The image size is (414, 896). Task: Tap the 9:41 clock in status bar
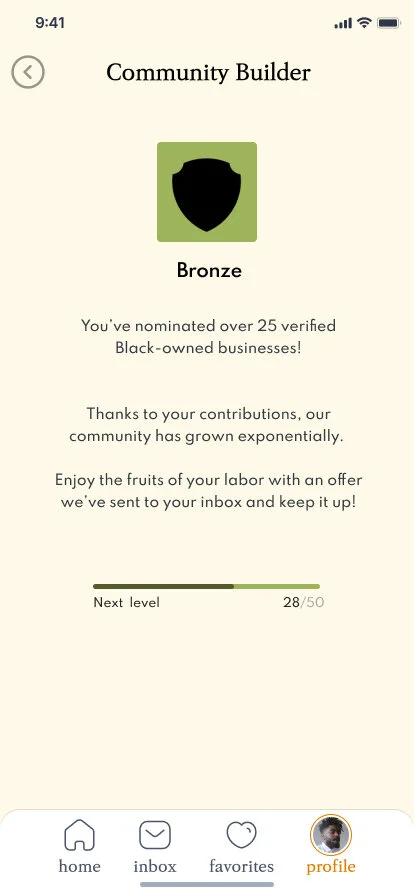[50, 23]
